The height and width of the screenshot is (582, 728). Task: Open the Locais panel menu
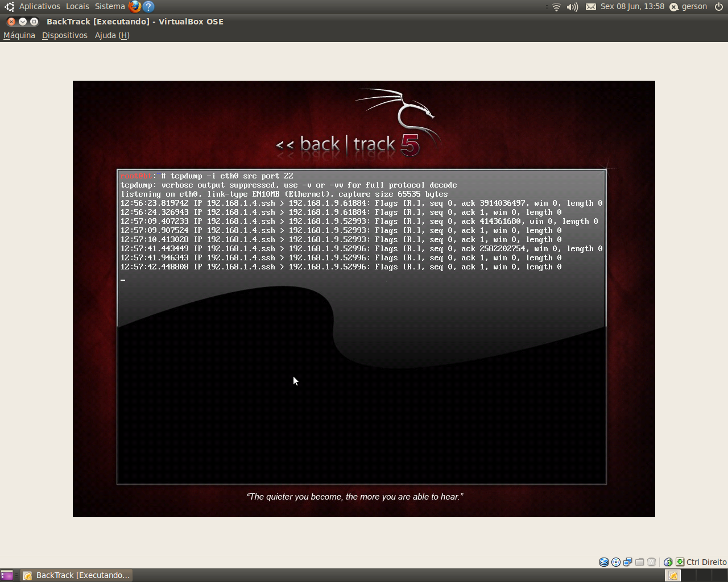pyautogui.click(x=77, y=6)
